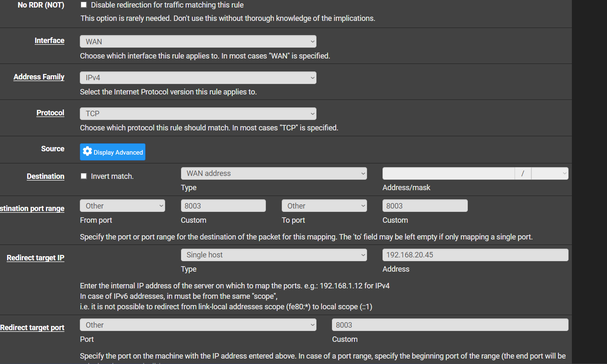Open the Destination address mask dropdown
607x364 pixels.
coord(550,173)
